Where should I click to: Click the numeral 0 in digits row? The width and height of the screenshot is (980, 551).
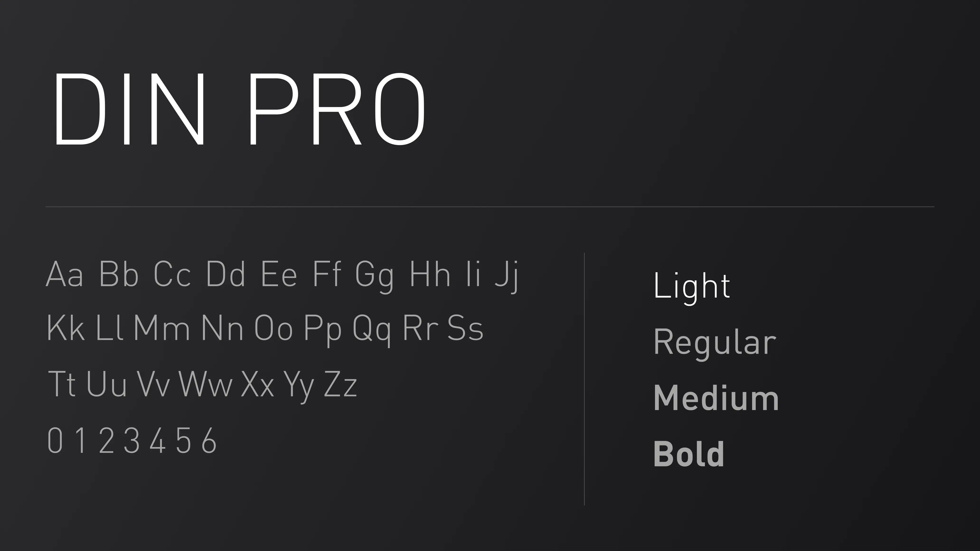(55, 440)
